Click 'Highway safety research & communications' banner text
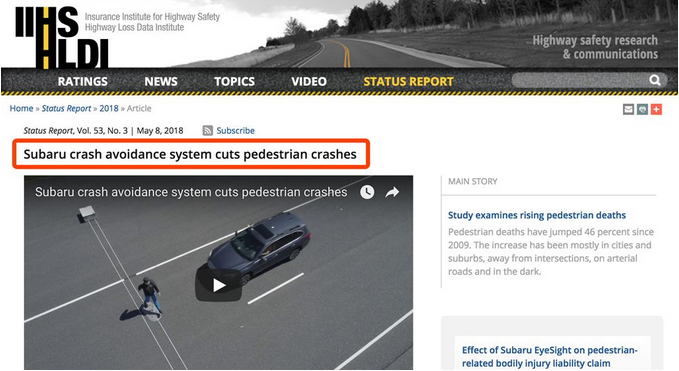This screenshot has height=371, width=679. tap(595, 47)
